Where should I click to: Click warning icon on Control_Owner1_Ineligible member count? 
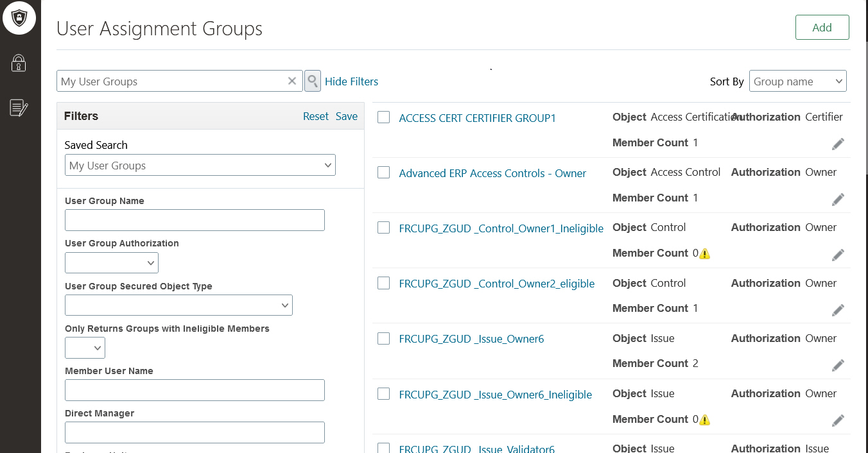705,253
